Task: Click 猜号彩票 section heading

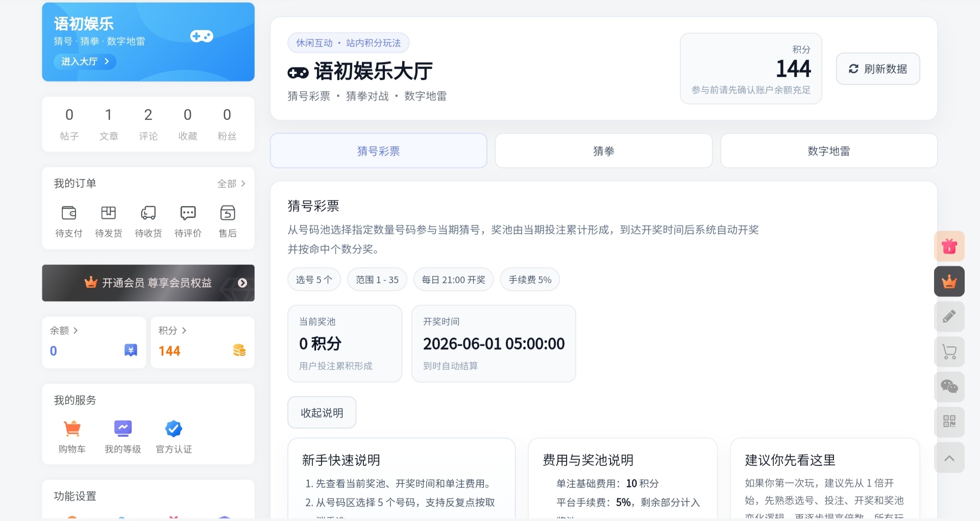Action: click(313, 206)
